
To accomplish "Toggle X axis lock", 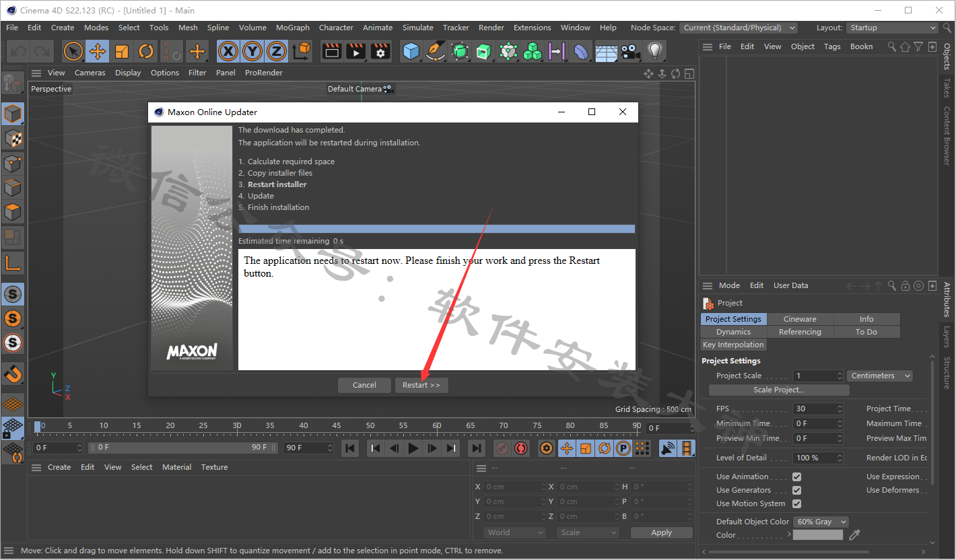I will [228, 51].
